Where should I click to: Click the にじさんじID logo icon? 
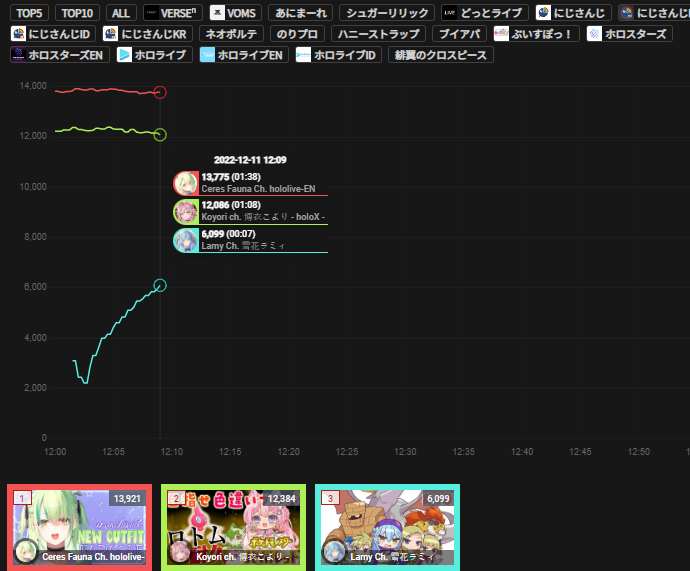pyautogui.click(x=18, y=34)
